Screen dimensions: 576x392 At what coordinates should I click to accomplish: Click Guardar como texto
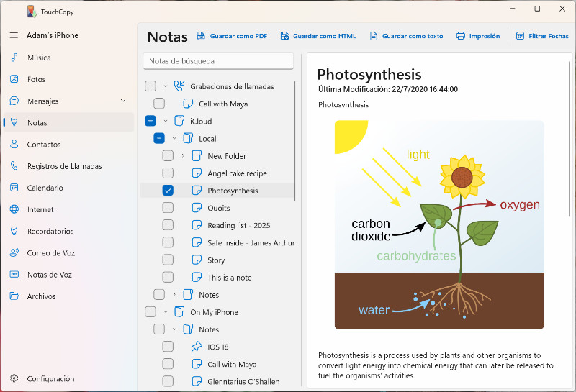tap(407, 36)
